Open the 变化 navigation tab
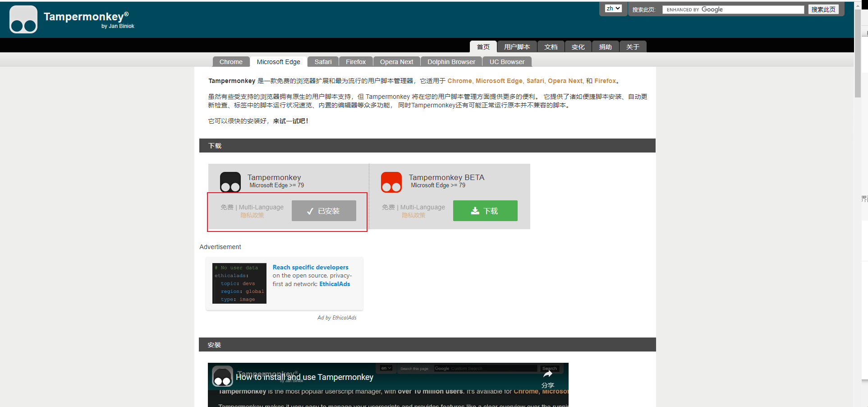Screen dimensions: 868x407 (x=578, y=47)
